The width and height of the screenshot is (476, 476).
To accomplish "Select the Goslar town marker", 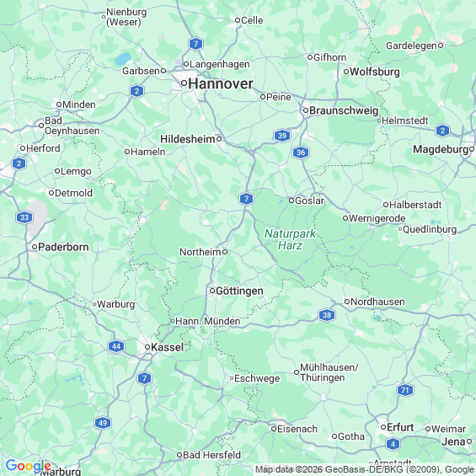I will pyautogui.click(x=291, y=201).
